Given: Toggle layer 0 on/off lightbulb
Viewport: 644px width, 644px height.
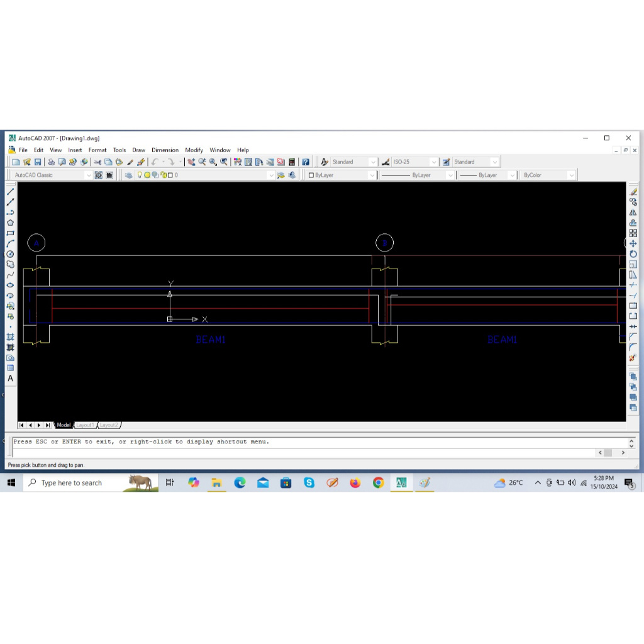Looking at the screenshot, I should pyautogui.click(x=140, y=175).
